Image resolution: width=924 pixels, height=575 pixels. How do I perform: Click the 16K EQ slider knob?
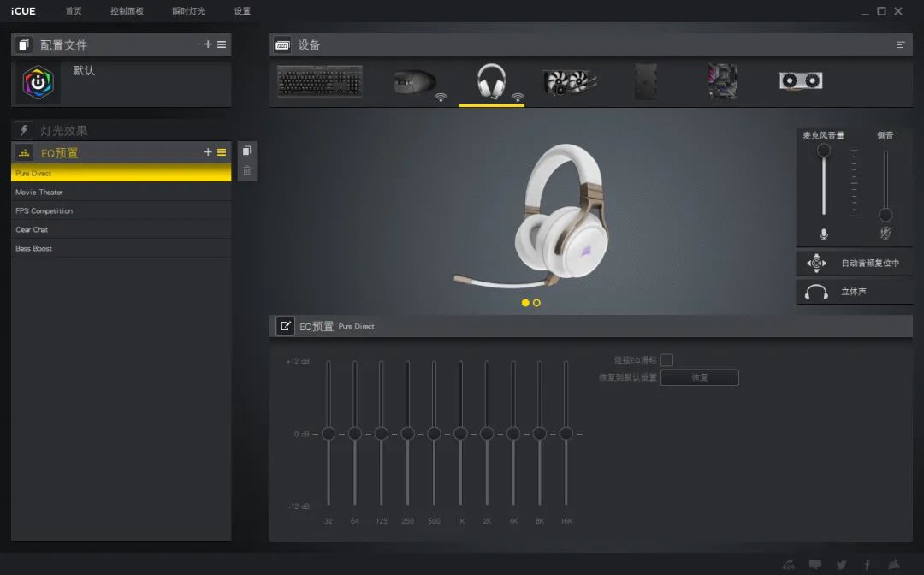[566, 434]
